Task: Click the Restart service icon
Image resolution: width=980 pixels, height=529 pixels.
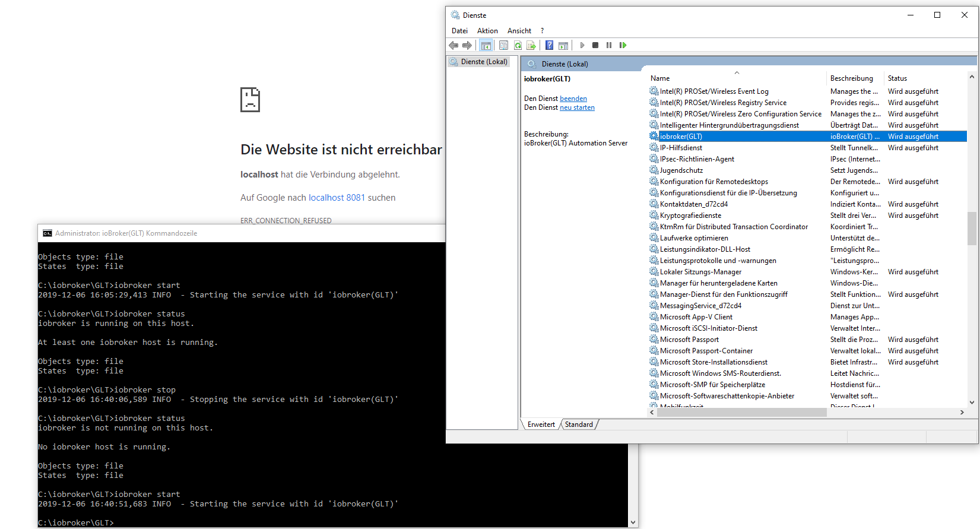Action: pos(623,45)
